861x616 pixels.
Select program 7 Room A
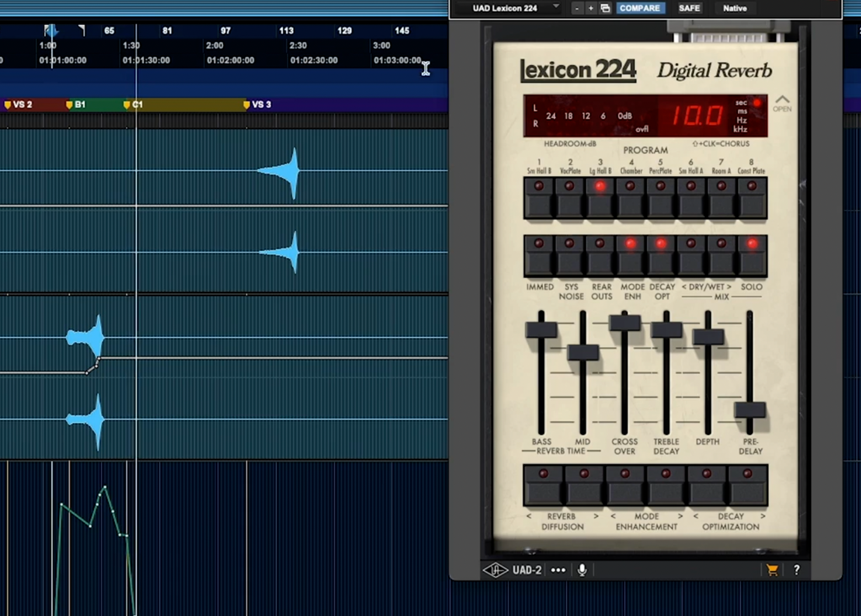721,199
